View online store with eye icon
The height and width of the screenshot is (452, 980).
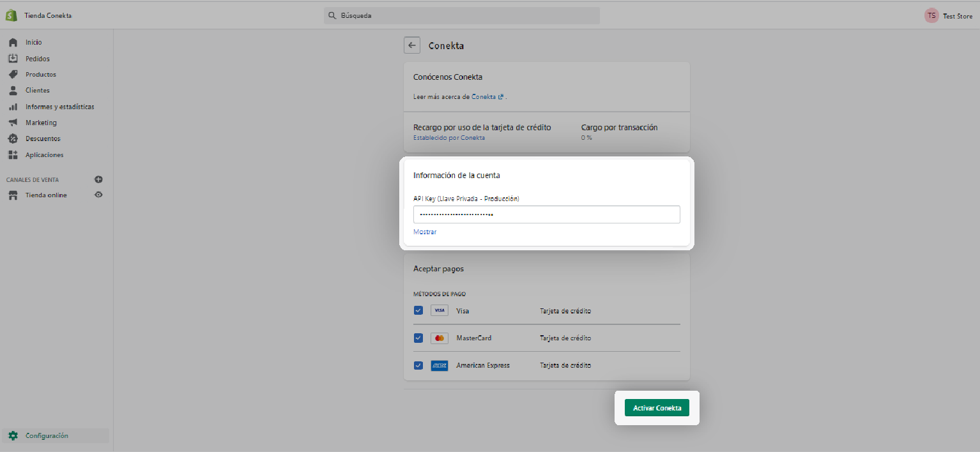98,195
